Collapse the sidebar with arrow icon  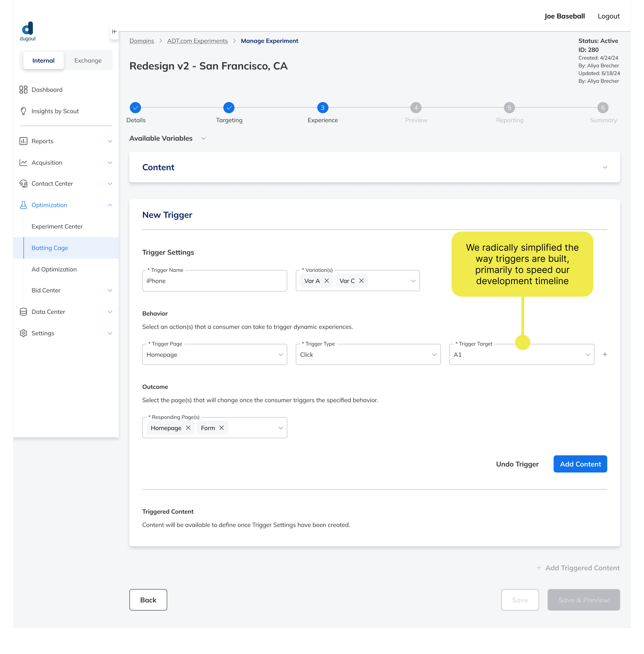114,31
